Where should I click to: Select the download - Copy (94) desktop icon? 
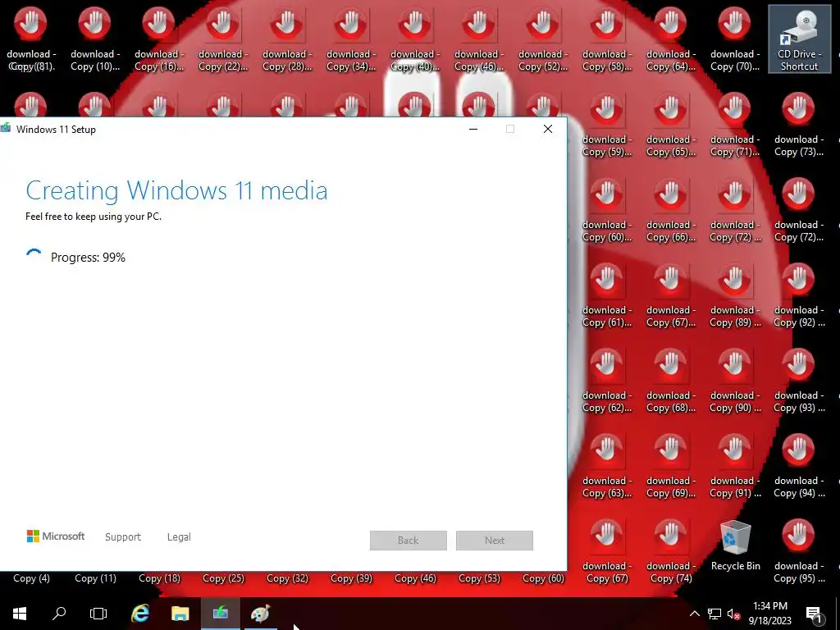tap(799, 465)
